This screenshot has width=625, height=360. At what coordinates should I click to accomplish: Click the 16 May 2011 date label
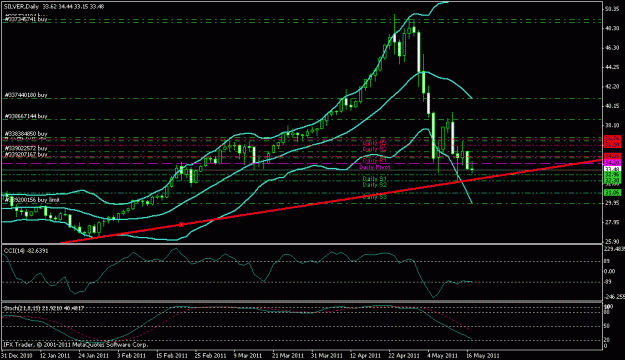(x=483, y=355)
